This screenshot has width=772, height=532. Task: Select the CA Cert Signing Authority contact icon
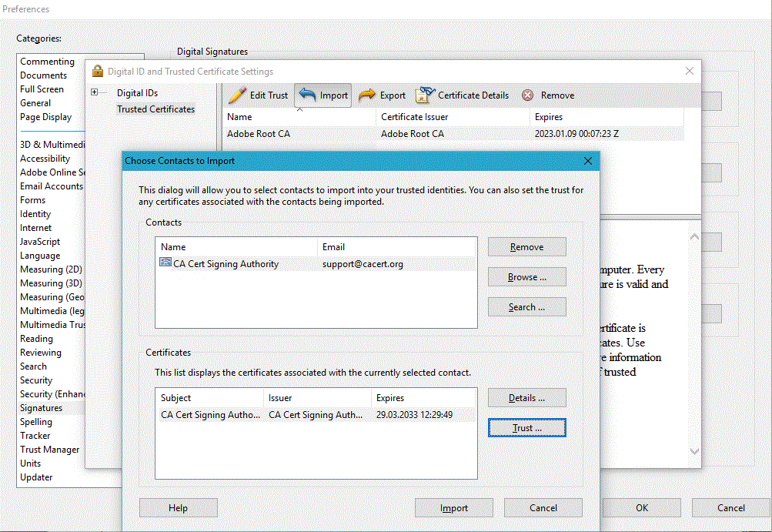(165, 263)
